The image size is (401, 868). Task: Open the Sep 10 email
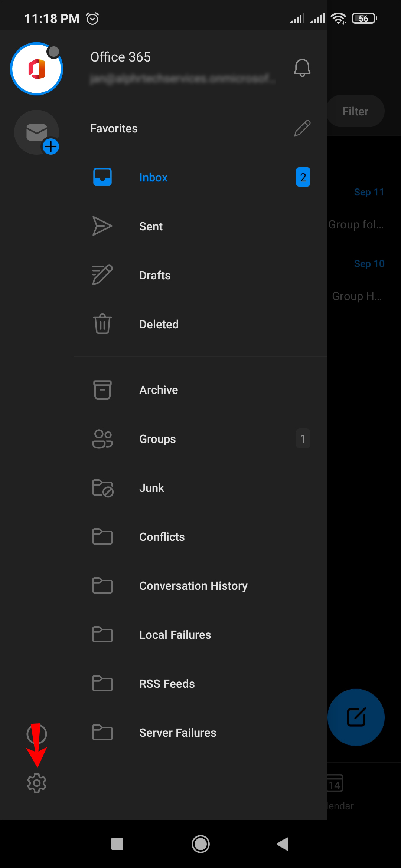pos(364,280)
